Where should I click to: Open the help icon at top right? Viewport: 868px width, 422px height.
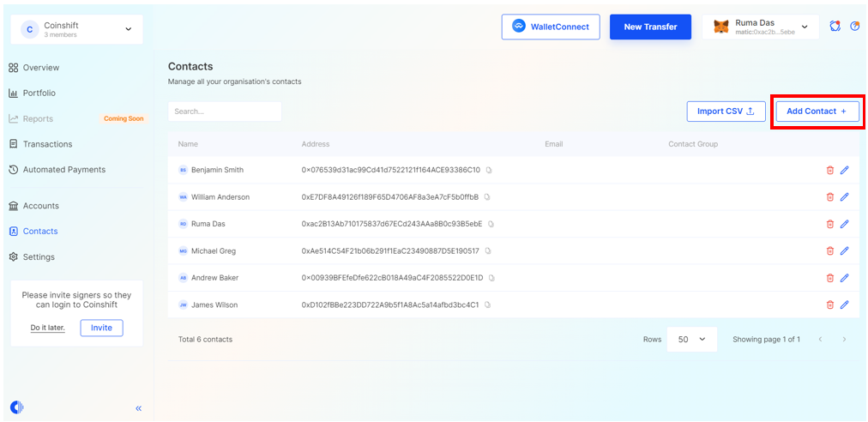click(x=854, y=27)
